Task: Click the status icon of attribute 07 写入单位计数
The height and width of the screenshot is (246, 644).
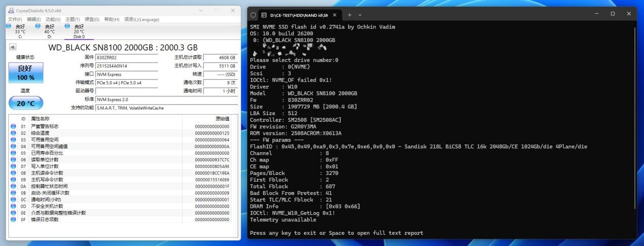Action: (x=14, y=166)
